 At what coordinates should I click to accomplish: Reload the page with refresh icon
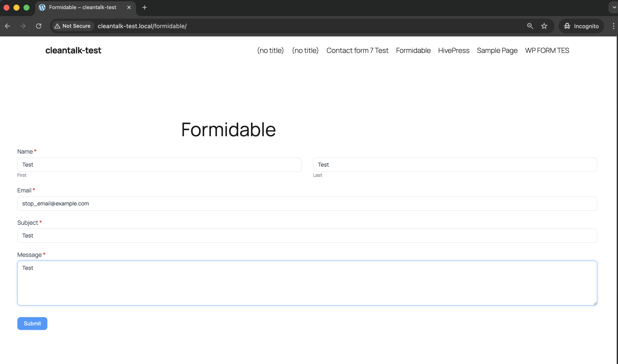39,26
